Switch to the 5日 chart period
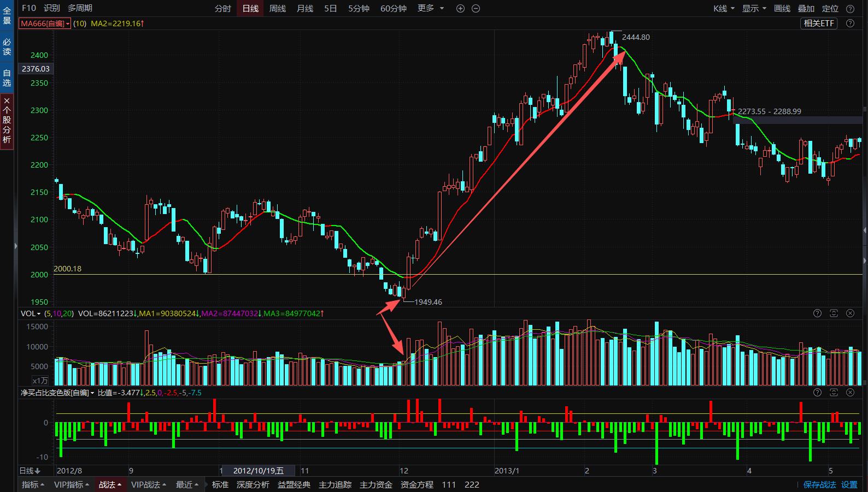 tap(331, 9)
